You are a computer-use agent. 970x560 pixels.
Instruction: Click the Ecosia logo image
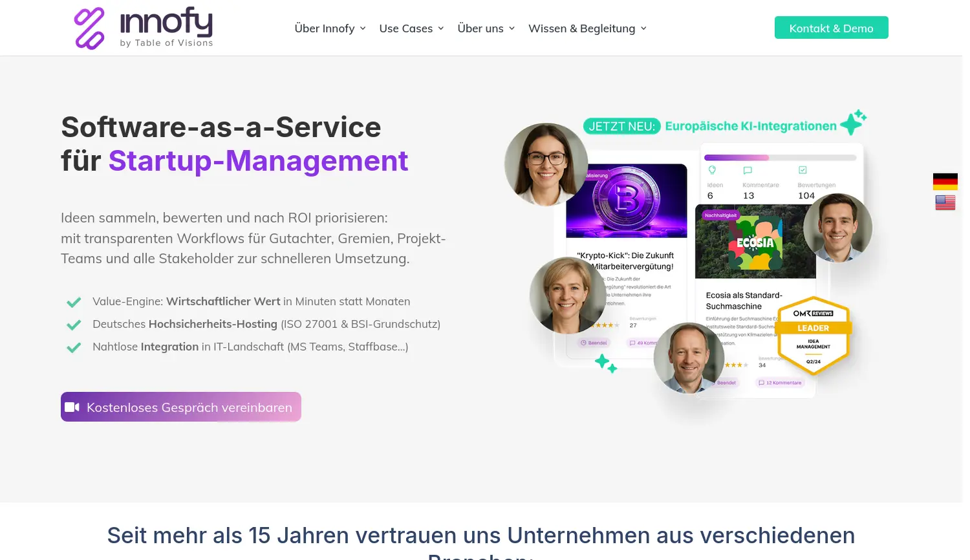pos(755,243)
